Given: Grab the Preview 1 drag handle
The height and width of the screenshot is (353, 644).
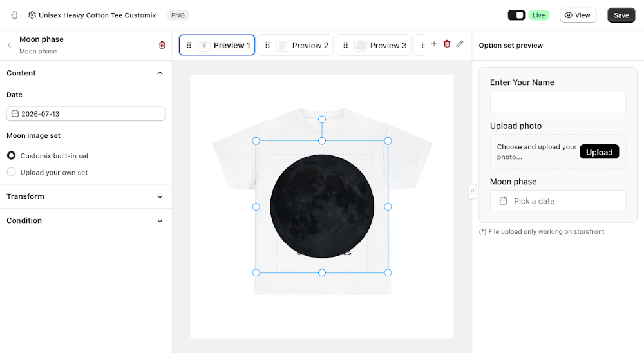Looking at the screenshot, I should [189, 45].
